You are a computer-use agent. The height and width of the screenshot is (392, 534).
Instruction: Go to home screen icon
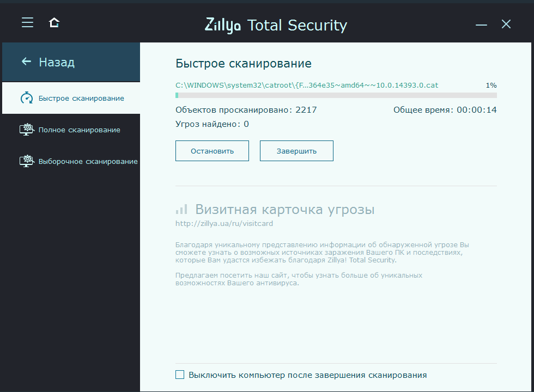[54, 22]
